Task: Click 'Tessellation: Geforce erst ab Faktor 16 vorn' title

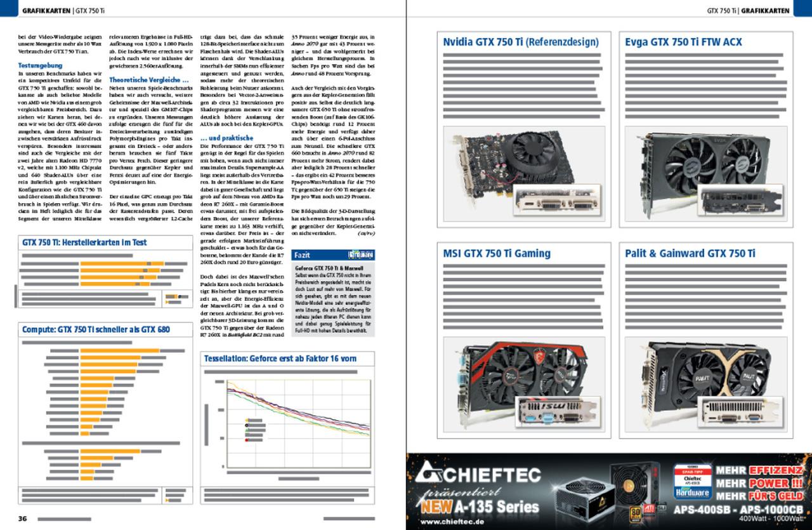Action: click(280, 359)
